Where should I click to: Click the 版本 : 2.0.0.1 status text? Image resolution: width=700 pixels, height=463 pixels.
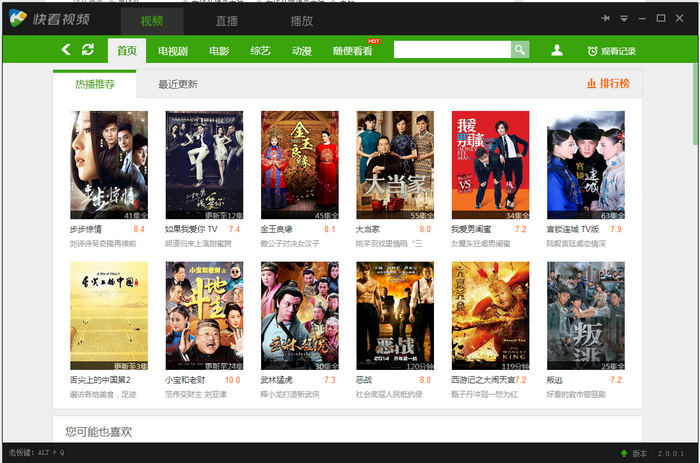pos(658,454)
